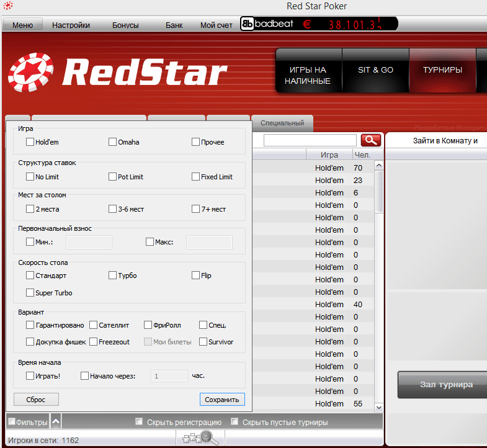
Task: Click the bad beat jackpot amount 38.101.3
Action: 355,24
